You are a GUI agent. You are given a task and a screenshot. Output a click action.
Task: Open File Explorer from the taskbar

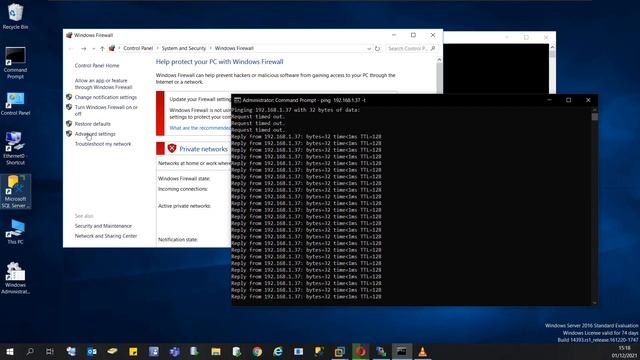(216, 351)
